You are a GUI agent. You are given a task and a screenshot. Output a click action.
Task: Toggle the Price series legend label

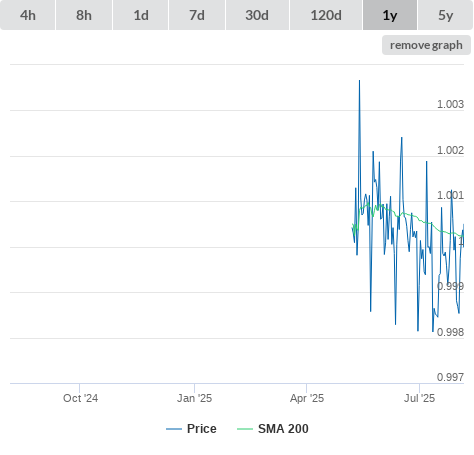[202, 429]
